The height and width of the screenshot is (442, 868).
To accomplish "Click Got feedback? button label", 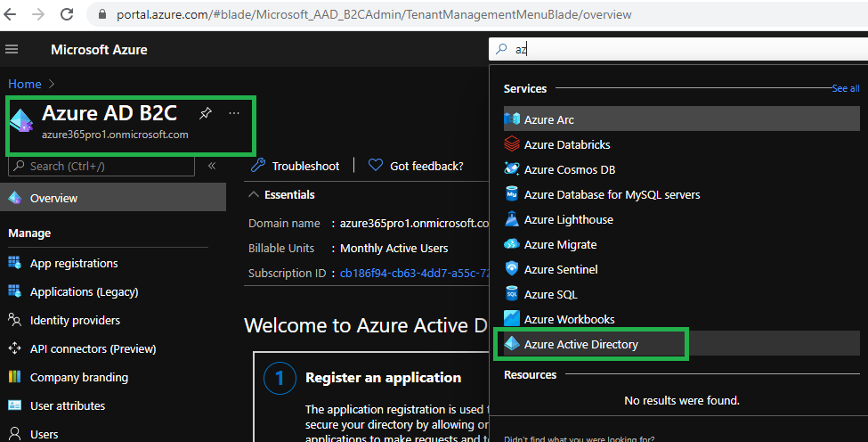I will [x=426, y=166].
